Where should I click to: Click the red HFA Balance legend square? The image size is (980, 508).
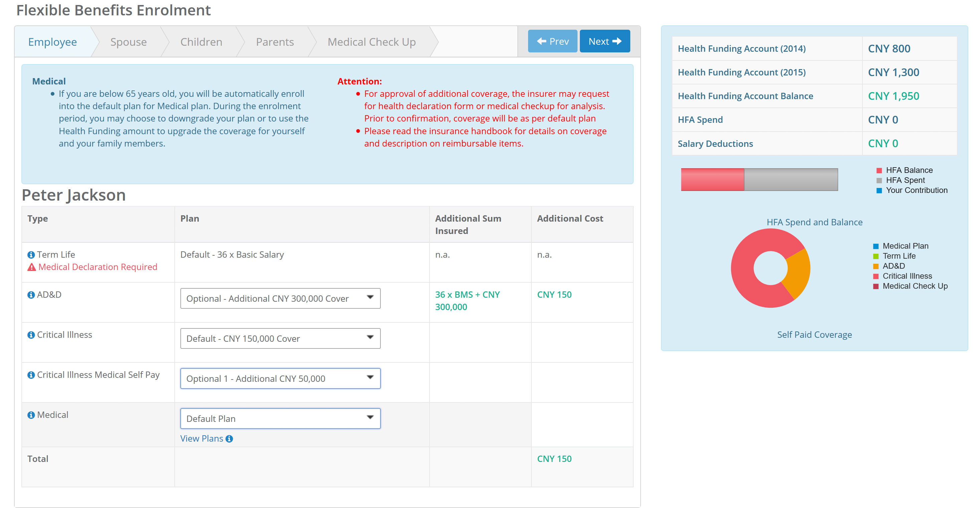(879, 170)
